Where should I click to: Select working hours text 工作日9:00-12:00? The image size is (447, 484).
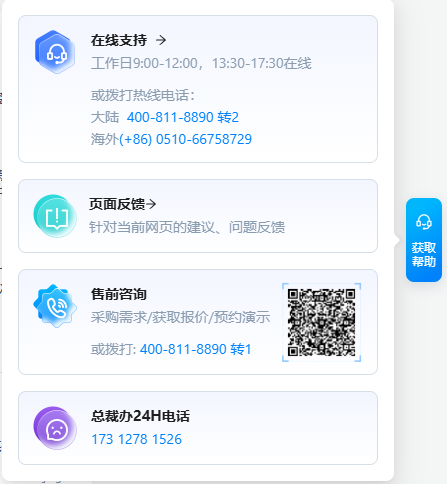point(144,63)
